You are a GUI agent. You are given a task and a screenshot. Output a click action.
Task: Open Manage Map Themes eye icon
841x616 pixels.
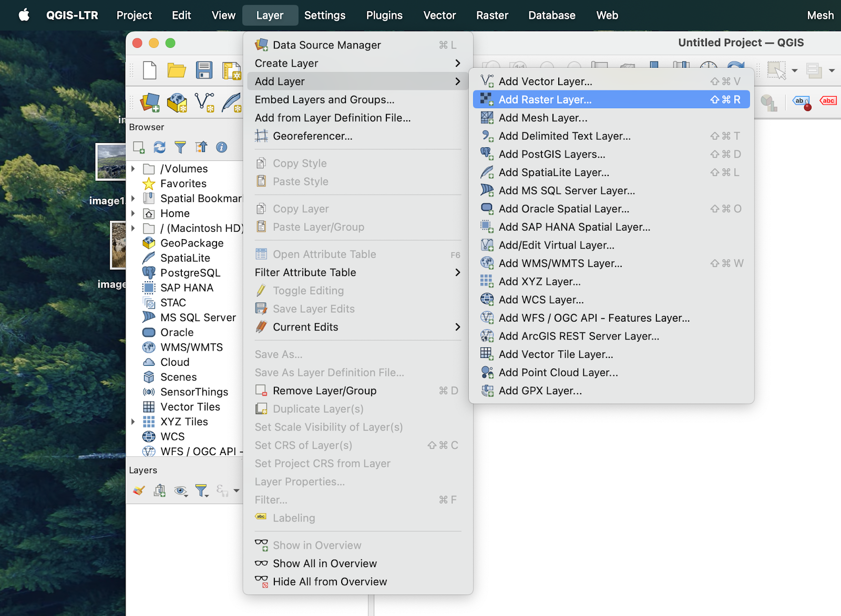click(x=181, y=490)
